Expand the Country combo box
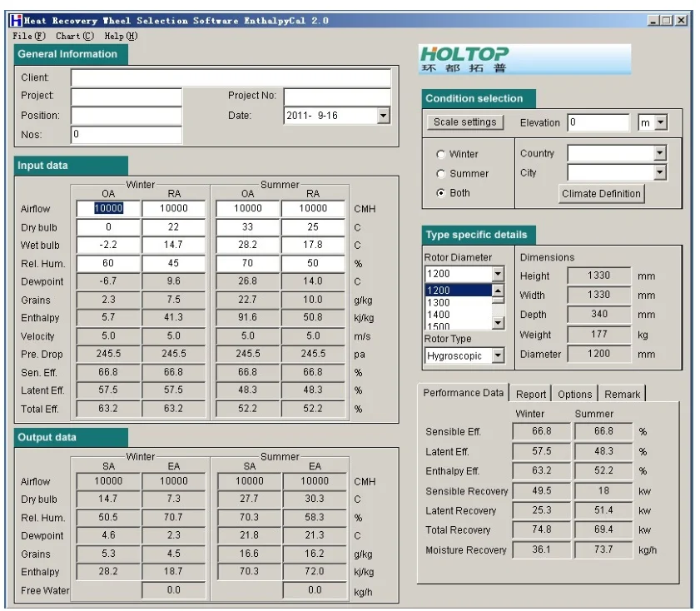 click(659, 153)
